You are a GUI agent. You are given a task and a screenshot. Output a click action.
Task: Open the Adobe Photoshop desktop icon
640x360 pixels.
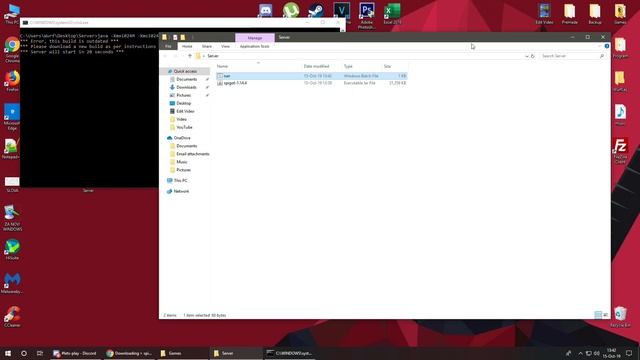367,15
